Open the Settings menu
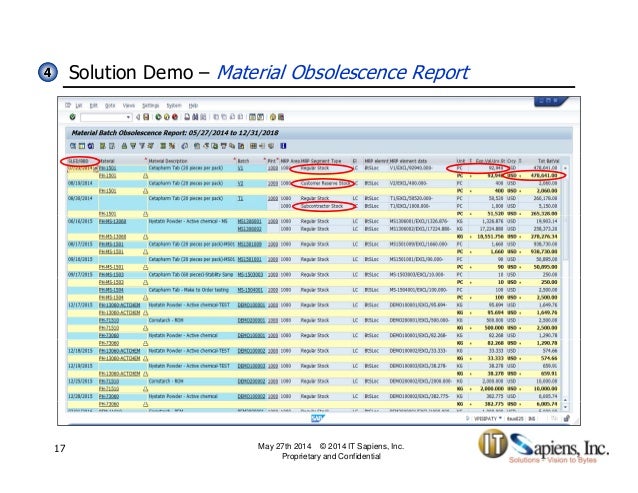 click(150, 105)
